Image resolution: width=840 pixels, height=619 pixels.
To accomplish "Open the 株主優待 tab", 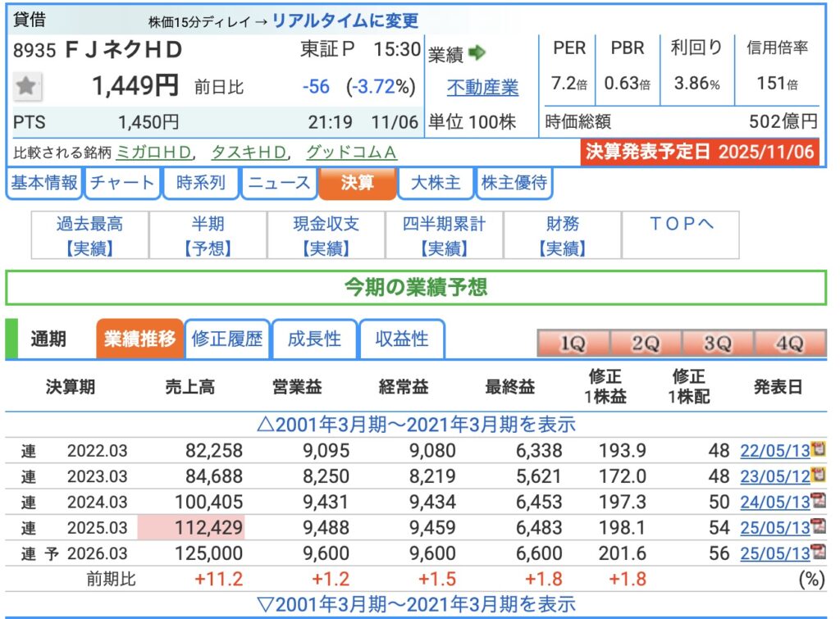I will [x=514, y=183].
